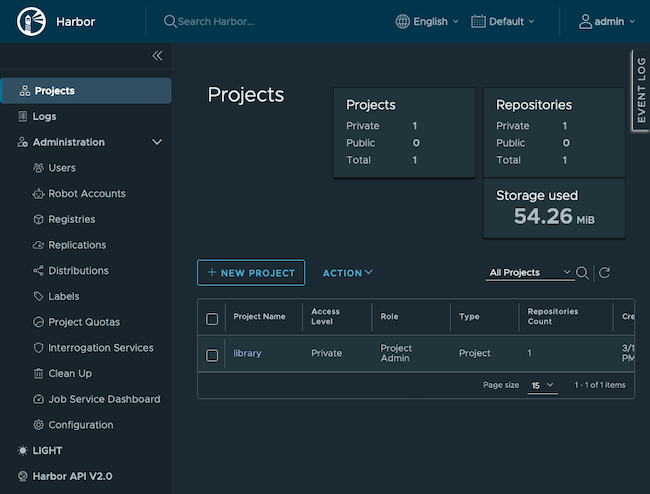Switch to the LIGHT theme
The width and height of the screenshot is (650, 494).
(47, 451)
